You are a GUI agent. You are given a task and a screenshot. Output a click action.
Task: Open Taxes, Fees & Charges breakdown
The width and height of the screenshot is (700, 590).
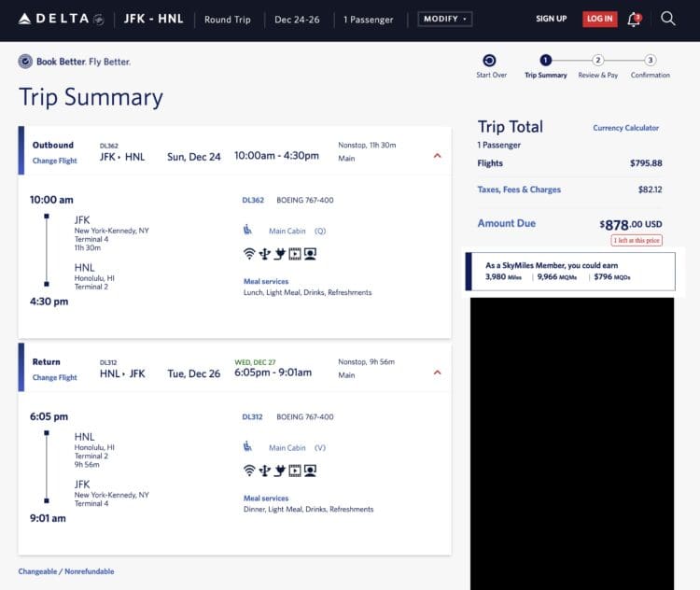[x=519, y=190]
